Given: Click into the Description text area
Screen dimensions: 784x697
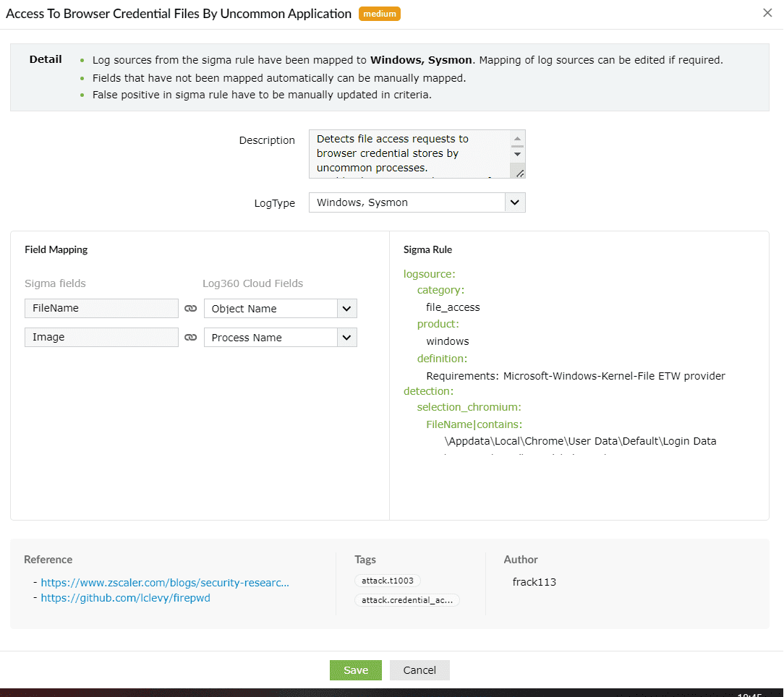Looking at the screenshot, I should point(409,152).
